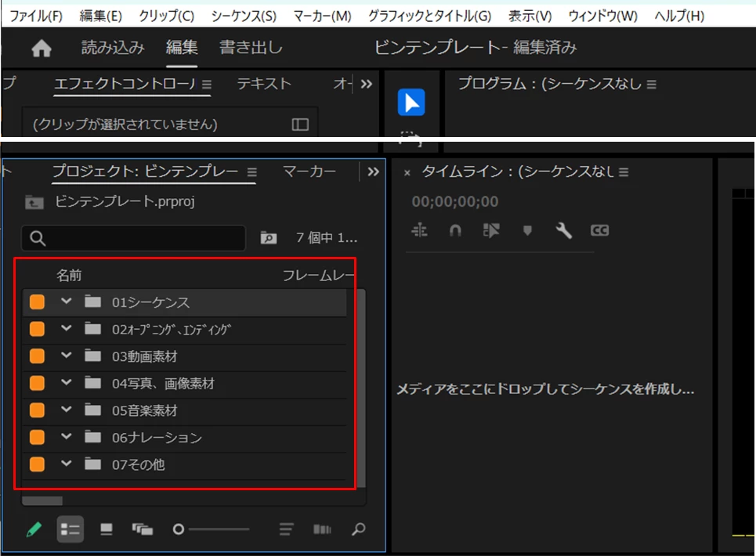Open the Program monitor panel menu icon
The width and height of the screenshot is (756, 556).
tap(651, 85)
